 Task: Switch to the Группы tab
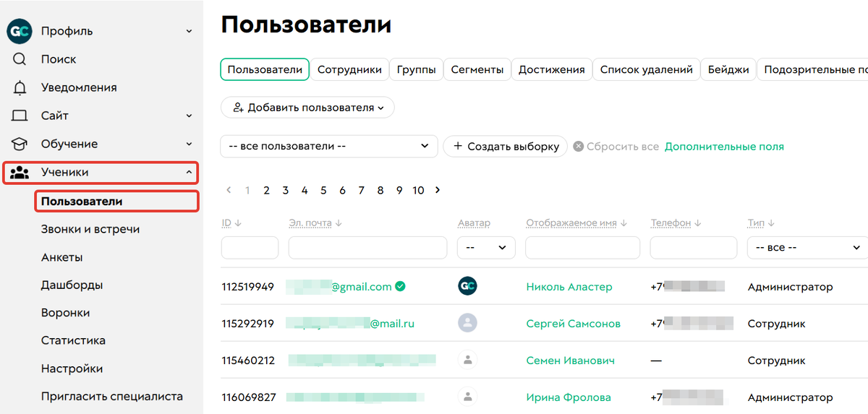[x=417, y=69]
